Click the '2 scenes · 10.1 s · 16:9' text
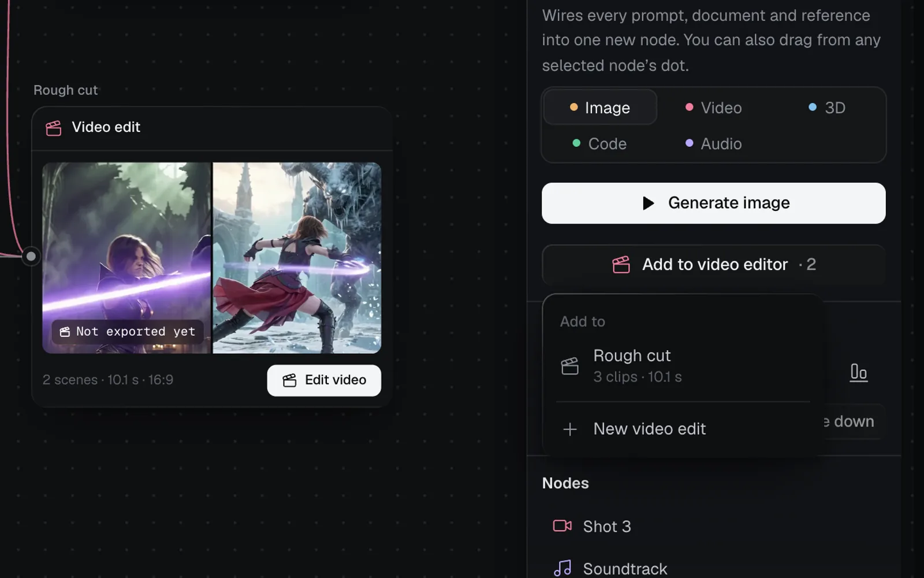Image resolution: width=924 pixels, height=578 pixels. tap(108, 380)
